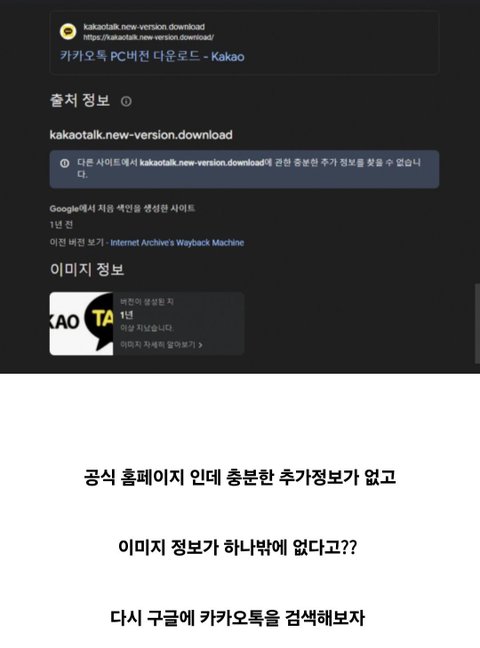Select the 출처 정보 section heading
Image resolution: width=480 pixels, height=648 pixels.
tap(80, 100)
